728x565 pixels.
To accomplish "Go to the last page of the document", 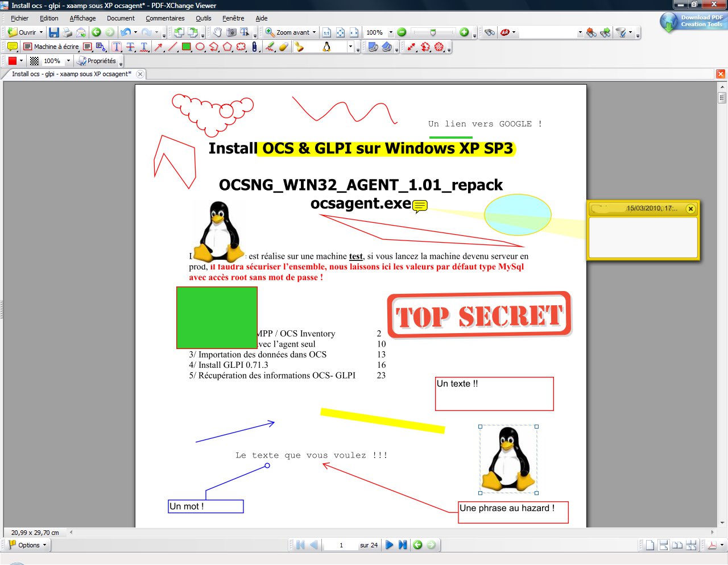I will tap(403, 545).
